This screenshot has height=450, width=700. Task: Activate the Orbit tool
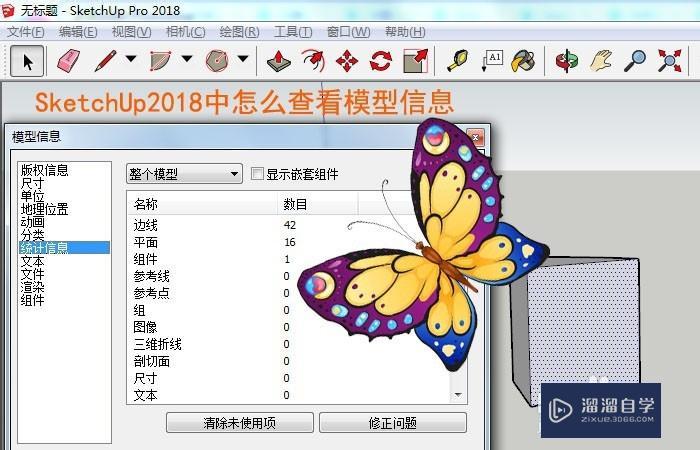point(567,61)
